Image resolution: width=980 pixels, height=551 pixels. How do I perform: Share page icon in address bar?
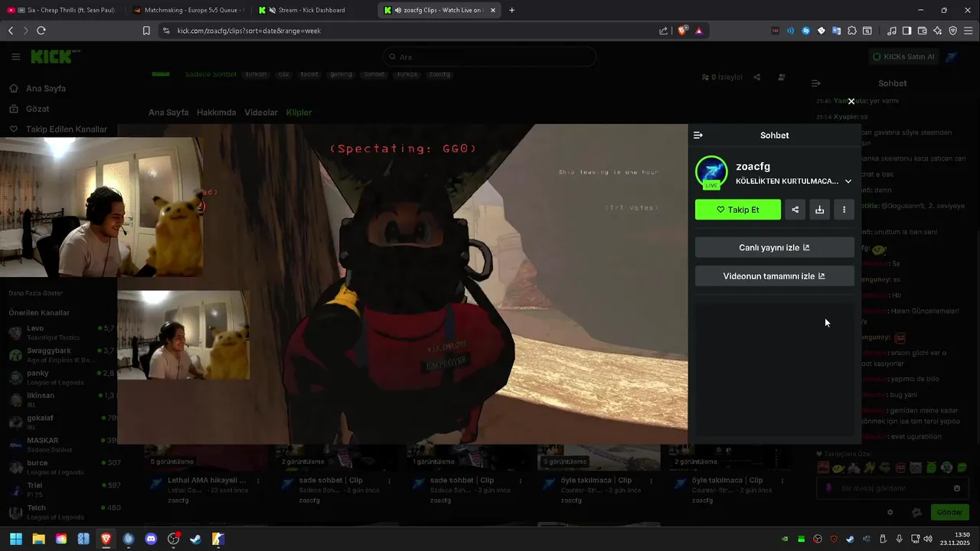(x=663, y=31)
